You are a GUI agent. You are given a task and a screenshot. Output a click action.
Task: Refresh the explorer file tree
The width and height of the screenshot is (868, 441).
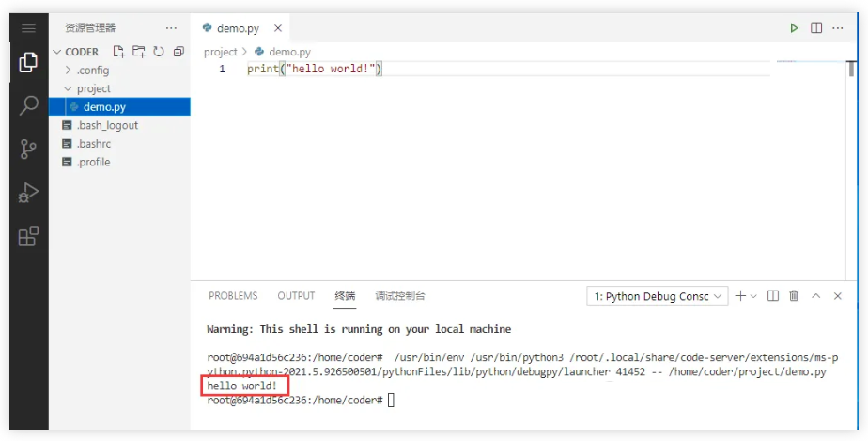click(158, 52)
